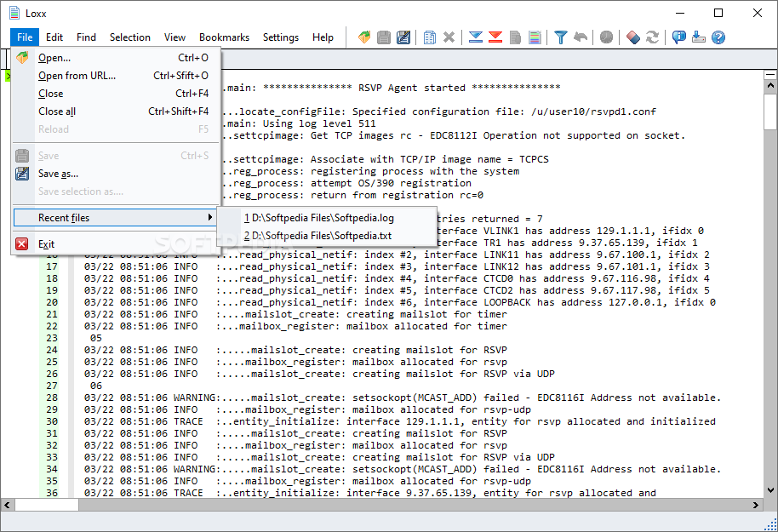Click the download arrow toolbar icon

click(699, 37)
